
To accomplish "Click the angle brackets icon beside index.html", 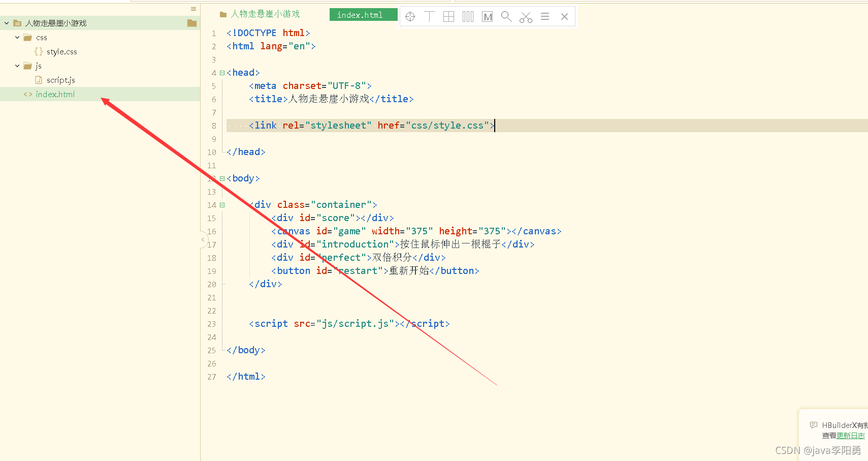I will 28,95.
